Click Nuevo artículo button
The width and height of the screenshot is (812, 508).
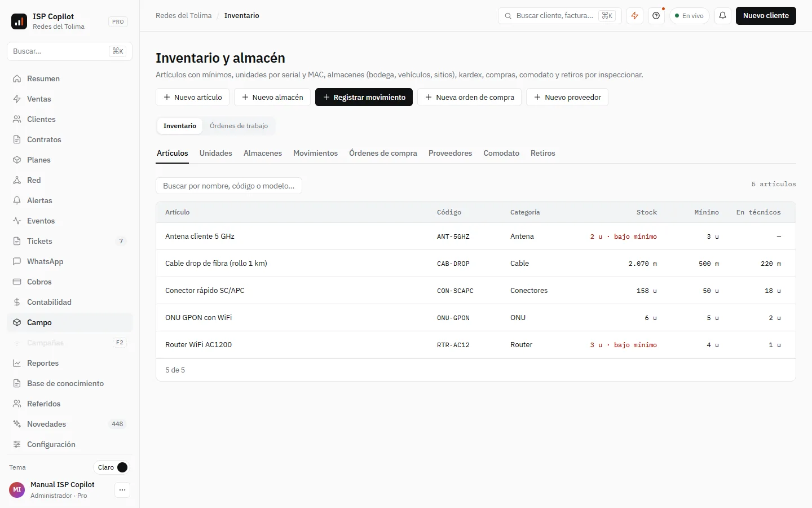192,97
